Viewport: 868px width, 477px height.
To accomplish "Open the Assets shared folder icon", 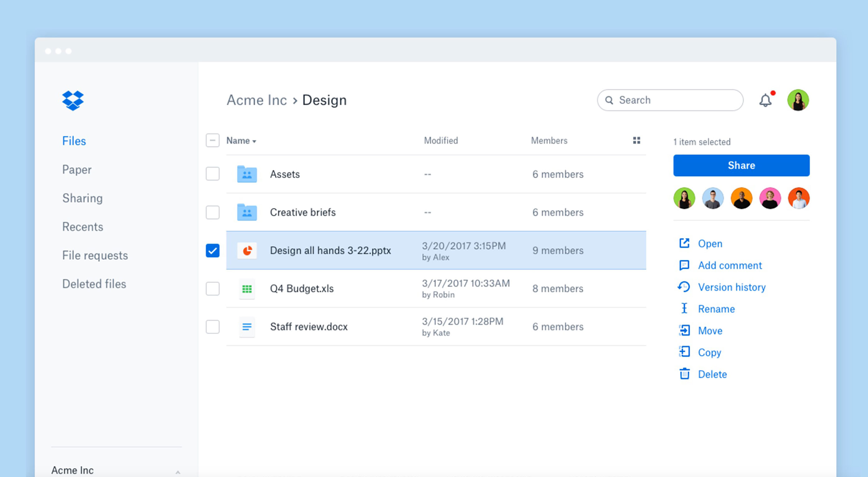I will tap(246, 174).
